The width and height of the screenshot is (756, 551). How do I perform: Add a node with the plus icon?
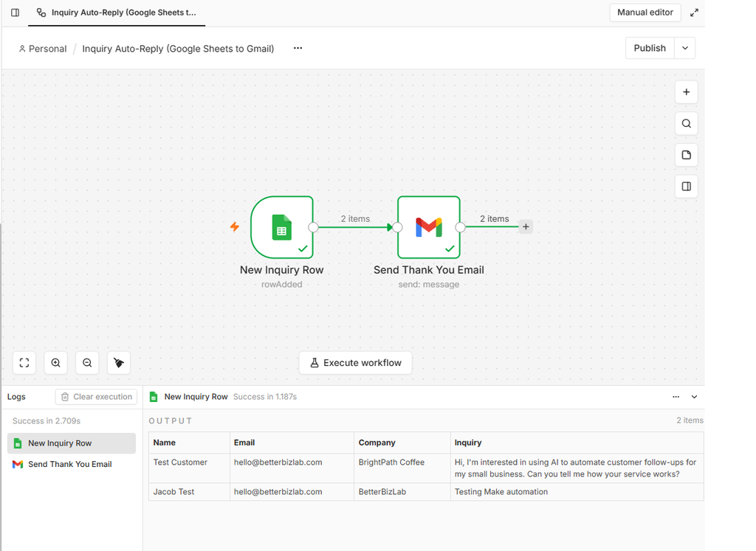point(686,92)
